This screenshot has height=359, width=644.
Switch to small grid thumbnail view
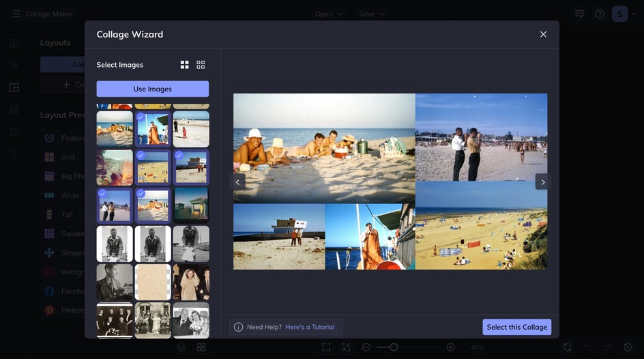point(201,64)
